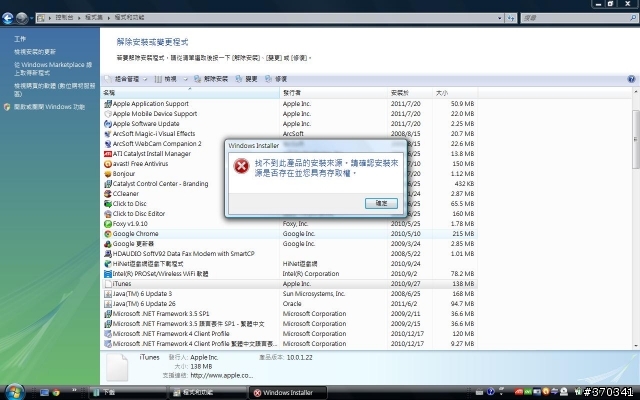Click Microsoft .NET Framework 4 Client Profile row
This screenshot has height=400, width=640.
pyautogui.click(x=289, y=333)
